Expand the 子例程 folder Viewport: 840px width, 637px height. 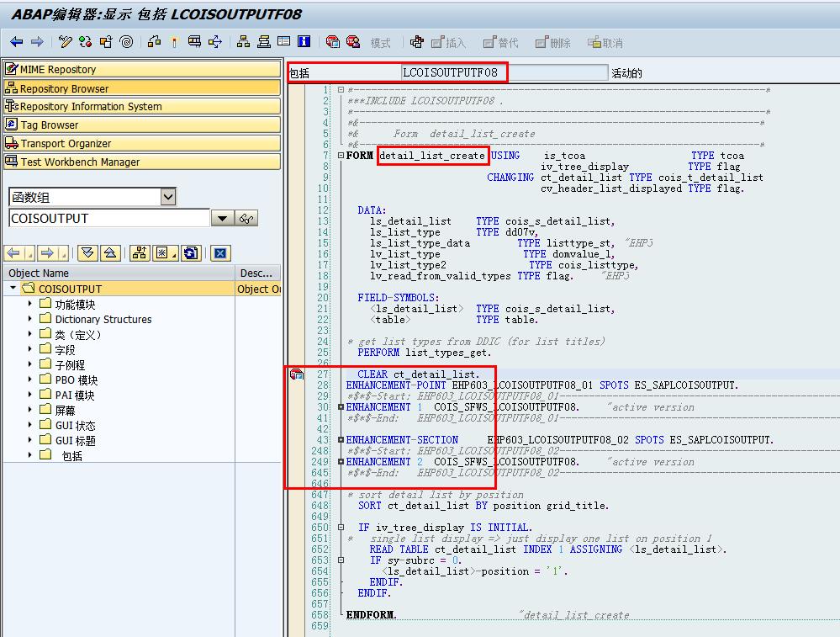point(30,364)
